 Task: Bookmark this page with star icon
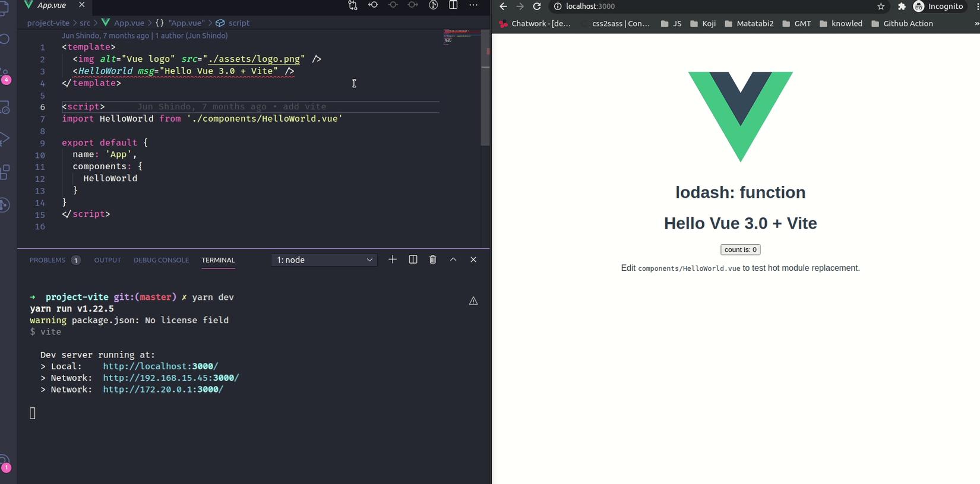coord(881,7)
